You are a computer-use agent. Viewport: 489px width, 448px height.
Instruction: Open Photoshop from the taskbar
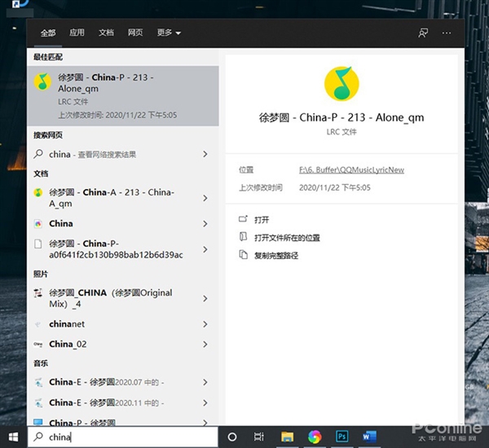click(341, 437)
